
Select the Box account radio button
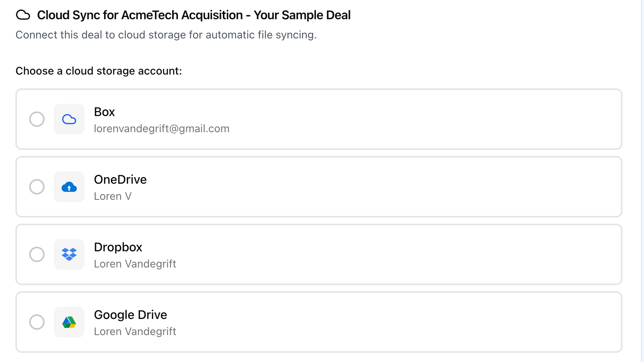tap(37, 119)
